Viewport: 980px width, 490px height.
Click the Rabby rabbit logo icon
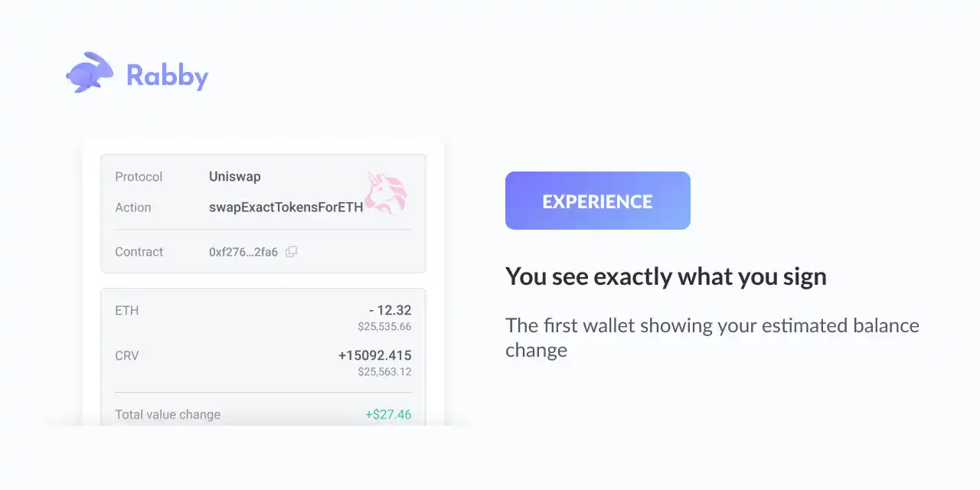coord(90,73)
